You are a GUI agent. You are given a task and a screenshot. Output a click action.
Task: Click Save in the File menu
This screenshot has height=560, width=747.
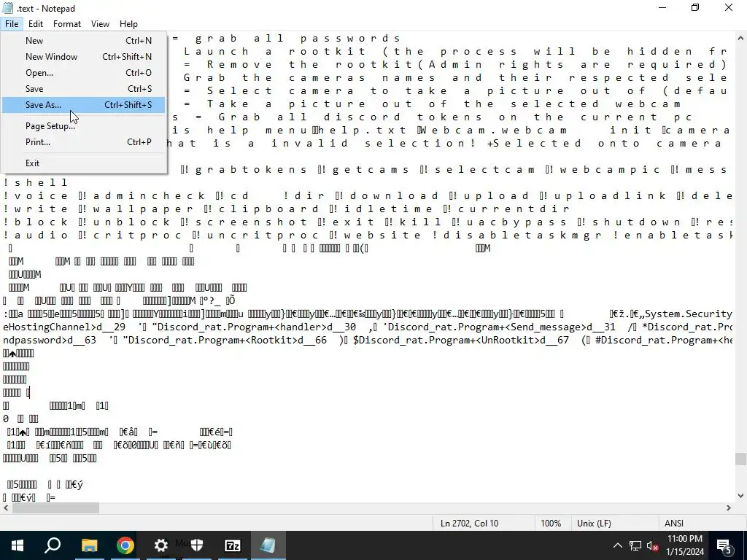tap(83, 88)
